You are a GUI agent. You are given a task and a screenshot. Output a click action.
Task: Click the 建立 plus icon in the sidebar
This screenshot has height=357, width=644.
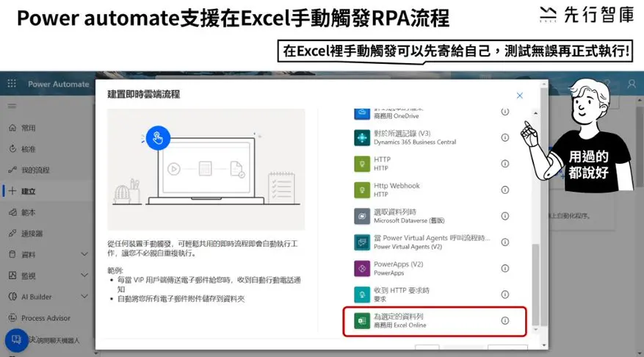[x=12, y=191]
